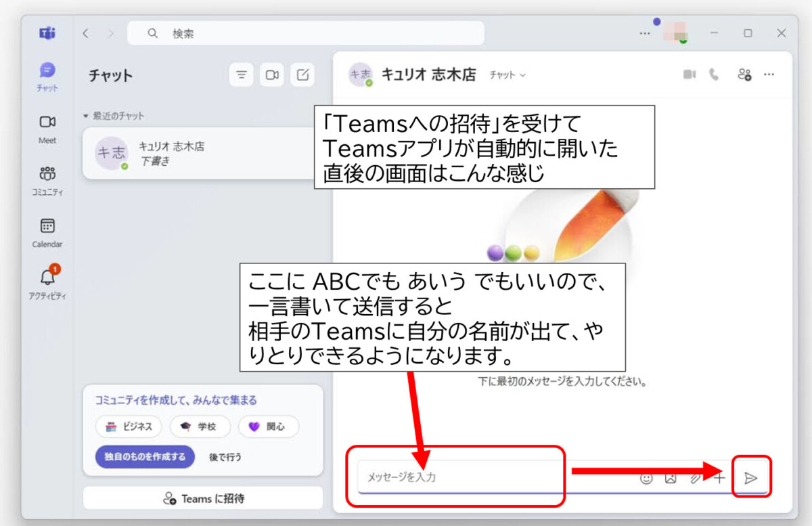Select the 関心 community option

point(268,426)
